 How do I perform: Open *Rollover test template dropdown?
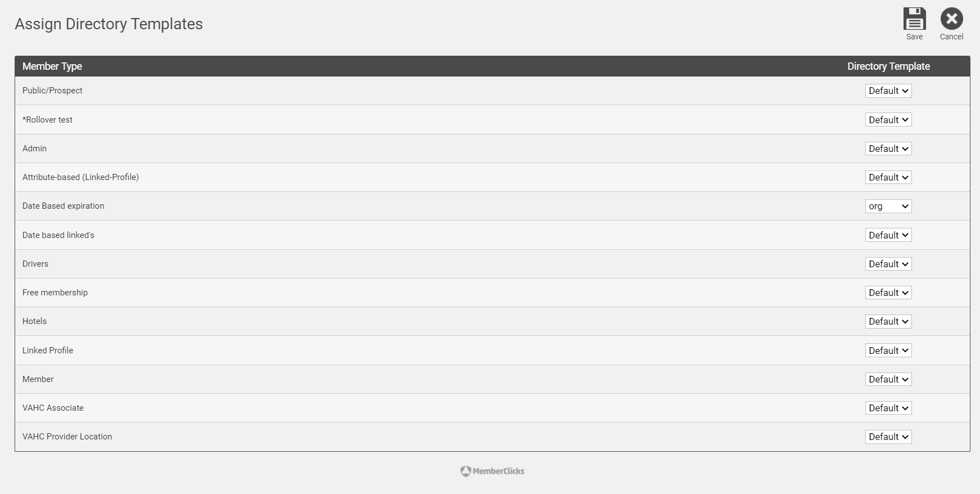tap(888, 120)
